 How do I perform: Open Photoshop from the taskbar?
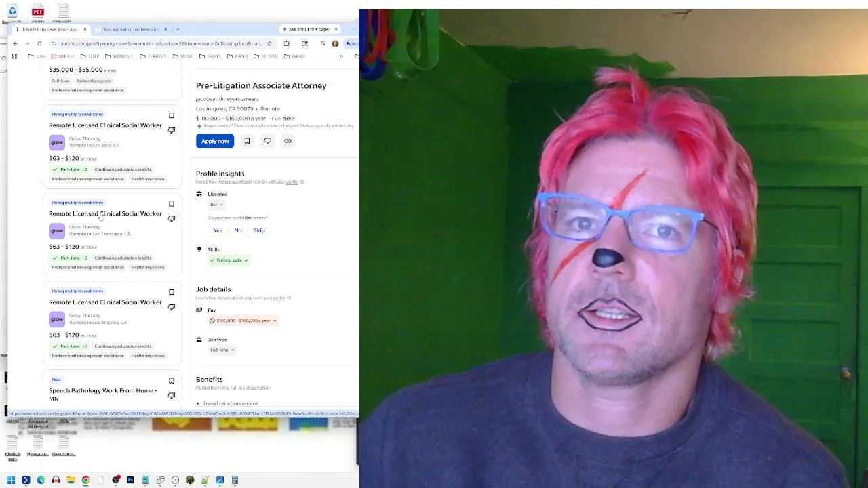(130, 480)
